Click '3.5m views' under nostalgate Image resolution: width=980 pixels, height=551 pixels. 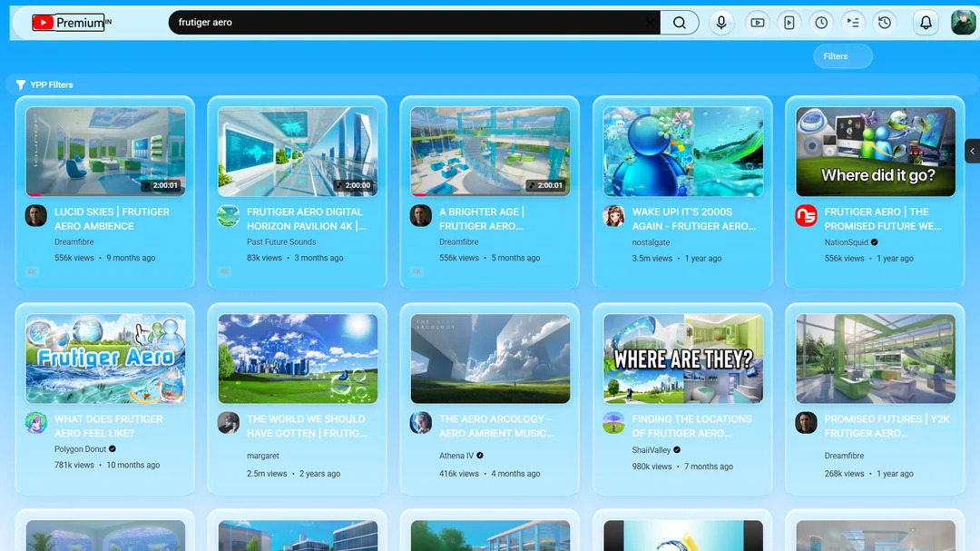(x=652, y=259)
